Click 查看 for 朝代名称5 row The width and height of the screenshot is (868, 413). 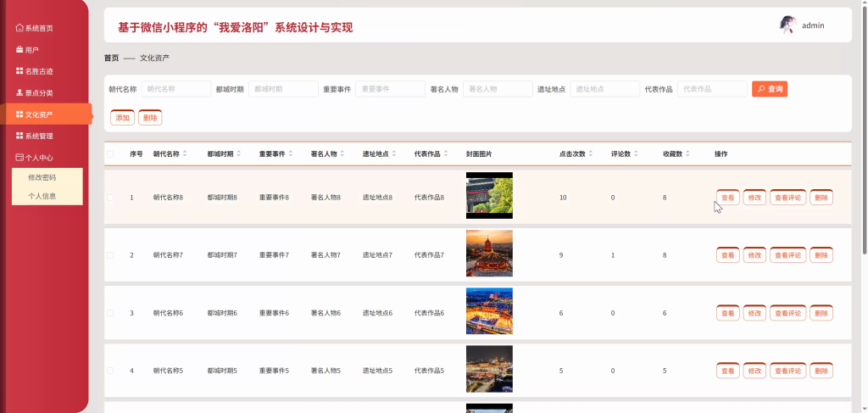pyautogui.click(x=727, y=371)
